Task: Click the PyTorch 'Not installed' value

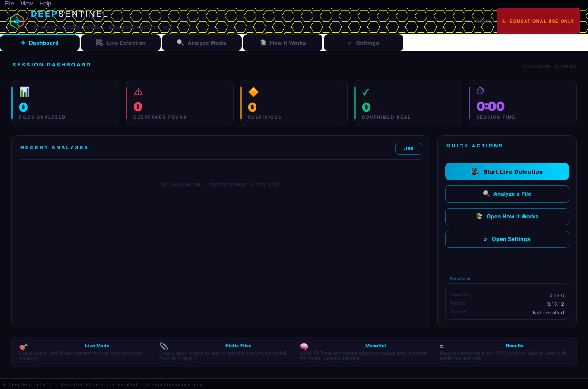Action: [548, 313]
